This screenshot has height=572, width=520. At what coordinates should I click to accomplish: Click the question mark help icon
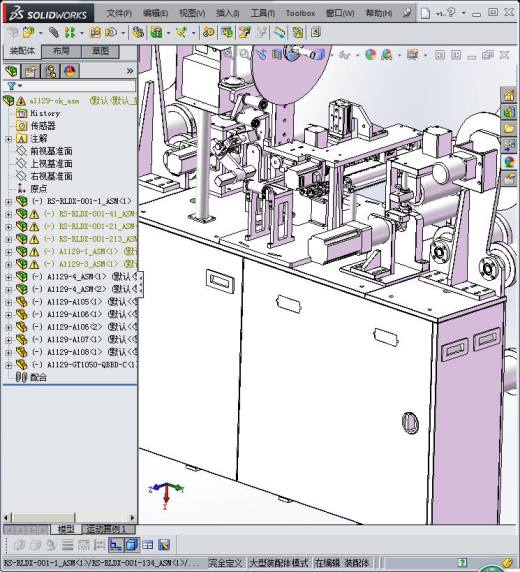[x=451, y=12]
